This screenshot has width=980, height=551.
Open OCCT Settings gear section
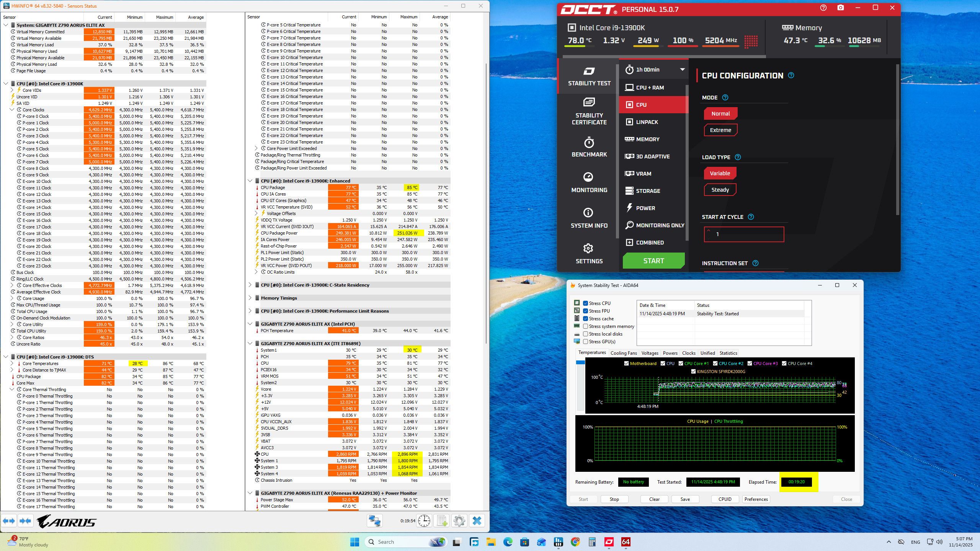(589, 254)
